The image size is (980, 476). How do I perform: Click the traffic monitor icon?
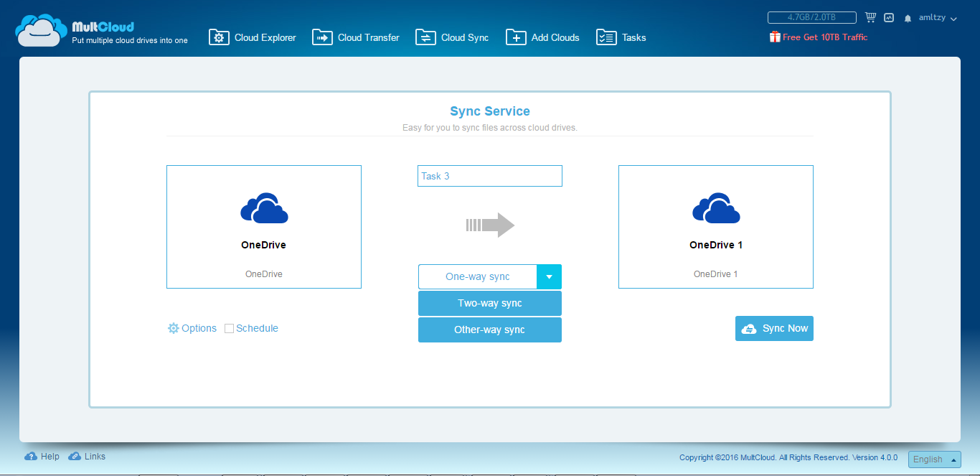tap(889, 17)
